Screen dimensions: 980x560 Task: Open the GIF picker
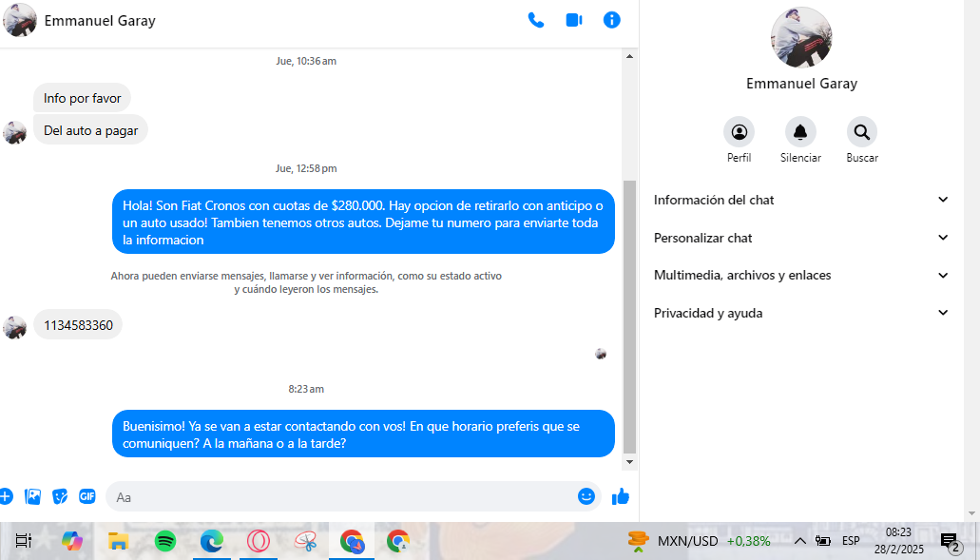pos(87,496)
